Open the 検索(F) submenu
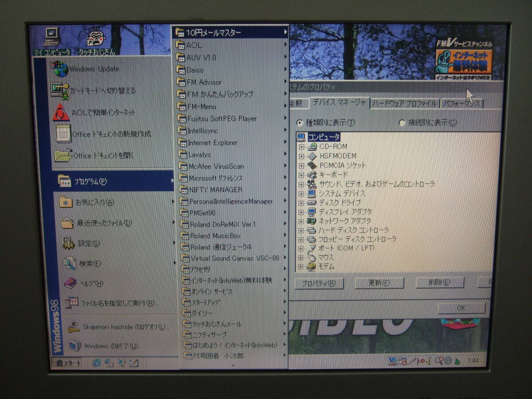This screenshot has height=399, width=532. [x=117, y=263]
